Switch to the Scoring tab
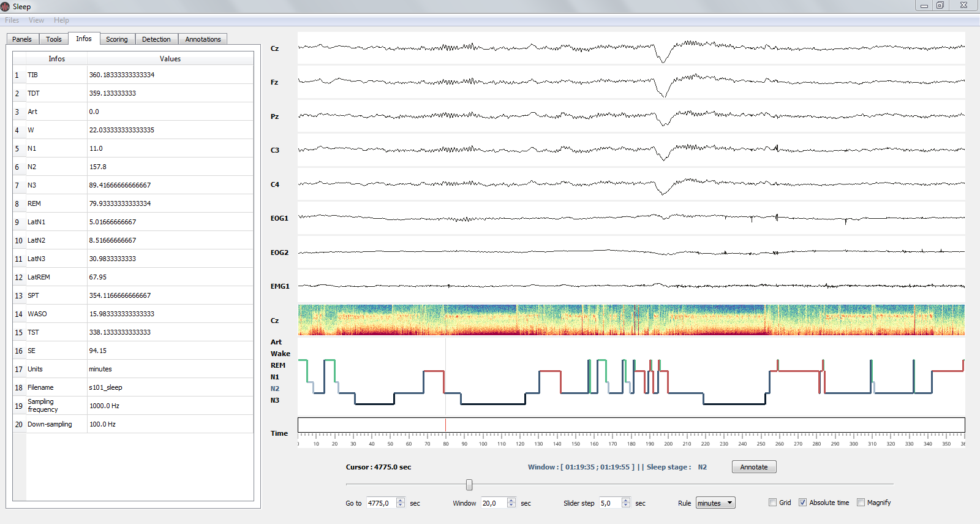Image resolution: width=980 pixels, height=524 pixels. (x=117, y=39)
